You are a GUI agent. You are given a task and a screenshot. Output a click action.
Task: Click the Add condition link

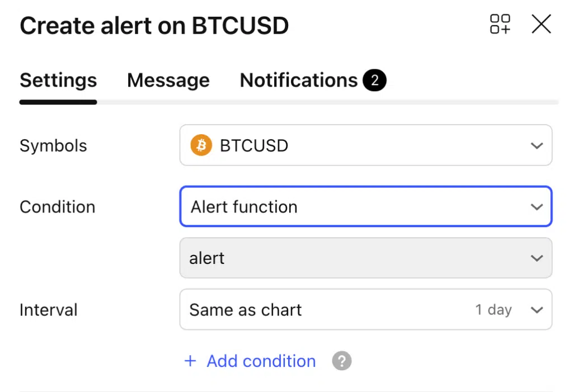[261, 361]
